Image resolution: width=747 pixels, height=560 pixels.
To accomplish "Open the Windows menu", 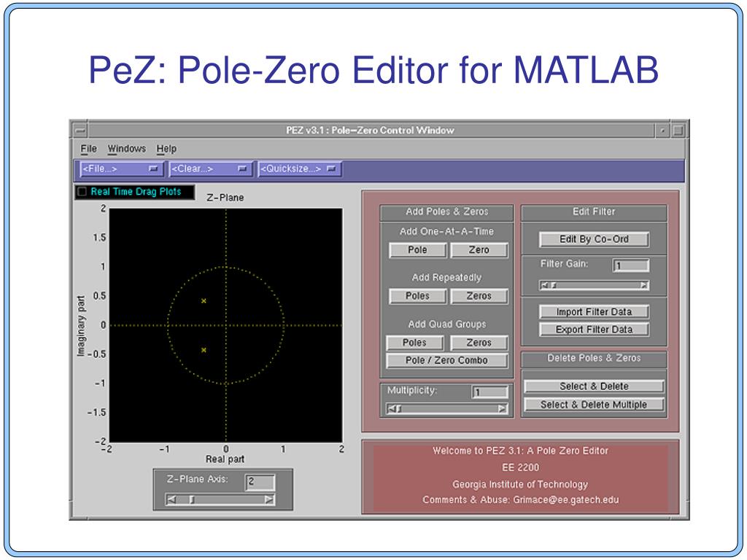I will pos(127,149).
